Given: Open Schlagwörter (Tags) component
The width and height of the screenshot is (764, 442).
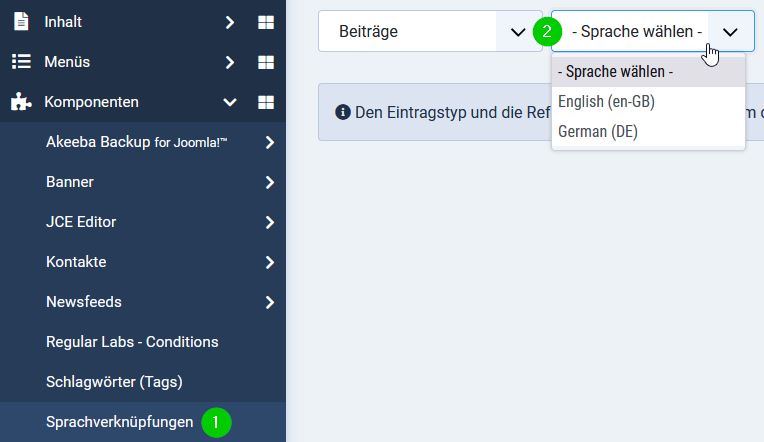Looking at the screenshot, I should [x=114, y=381].
